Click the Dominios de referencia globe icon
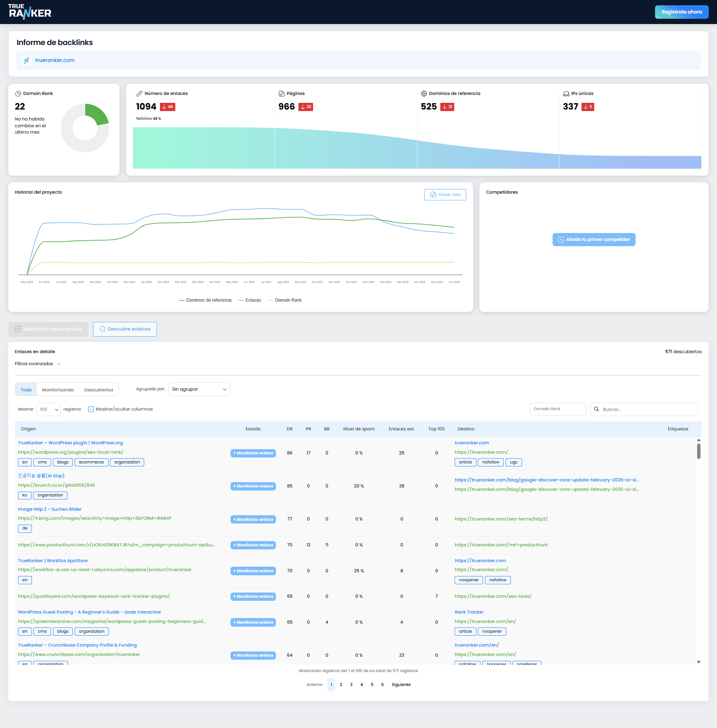 click(424, 94)
